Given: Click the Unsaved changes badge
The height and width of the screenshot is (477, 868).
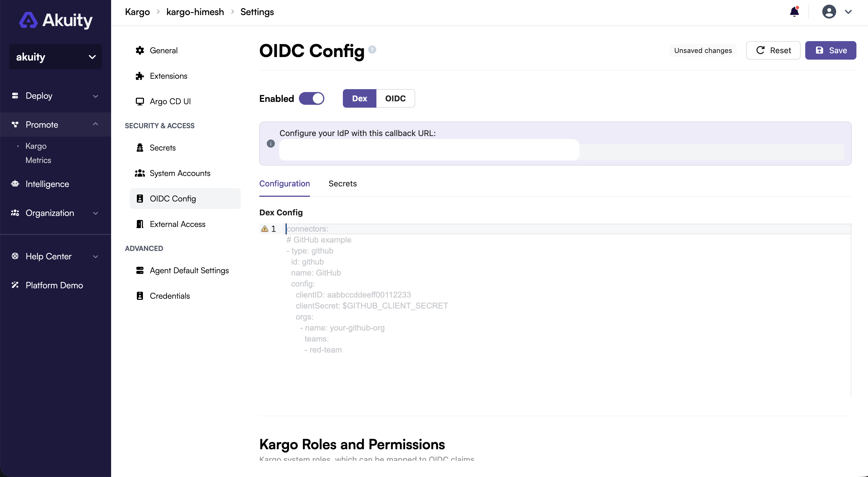Looking at the screenshot, I should (703, 51).
